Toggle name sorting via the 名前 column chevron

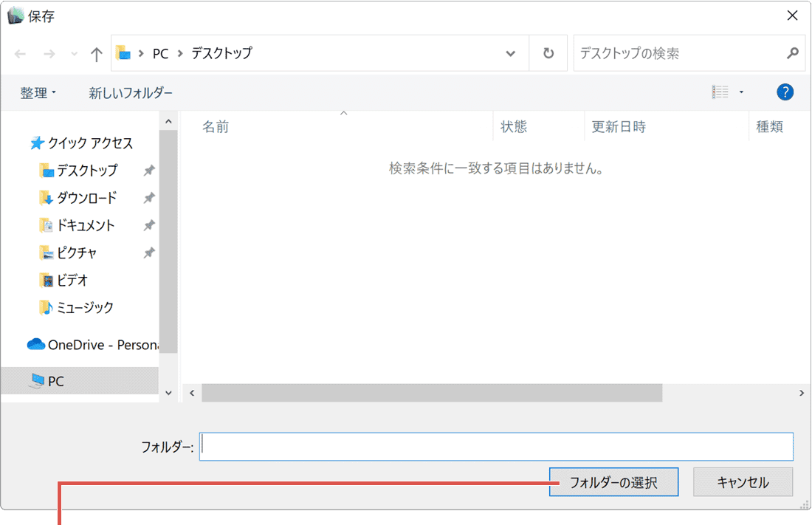click(x=343, y=114)
